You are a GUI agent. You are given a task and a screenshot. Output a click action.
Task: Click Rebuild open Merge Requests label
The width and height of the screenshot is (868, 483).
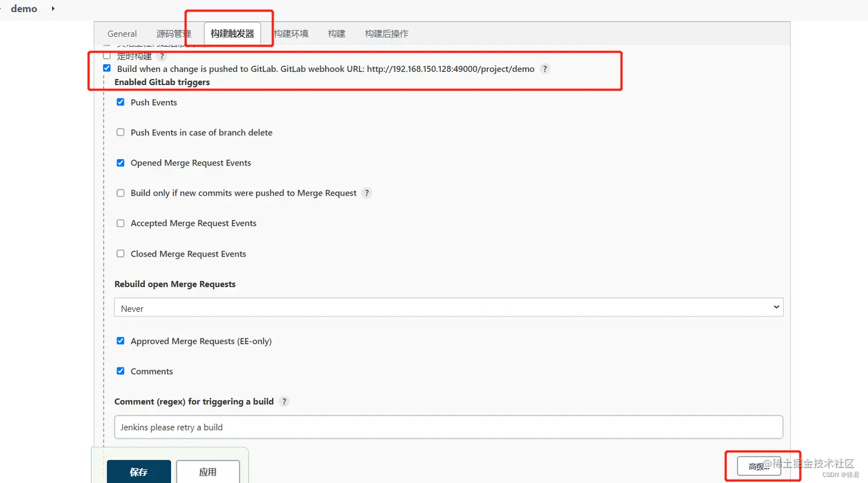(x=175, y=284)
